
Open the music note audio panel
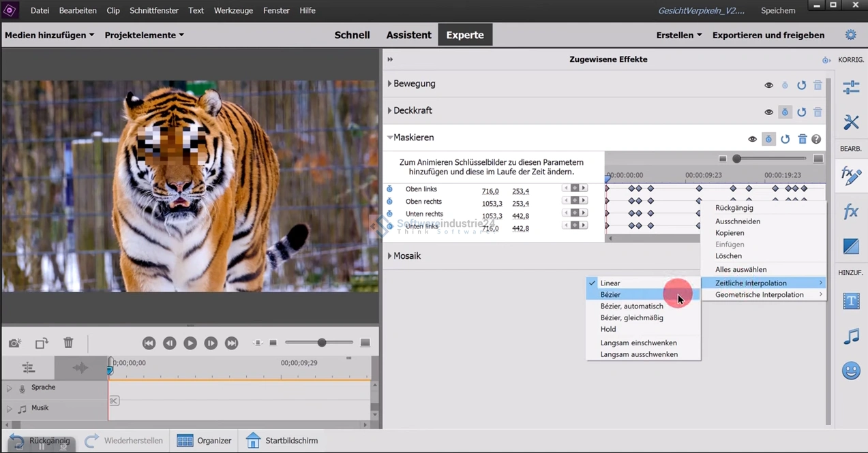coord(851,337)
